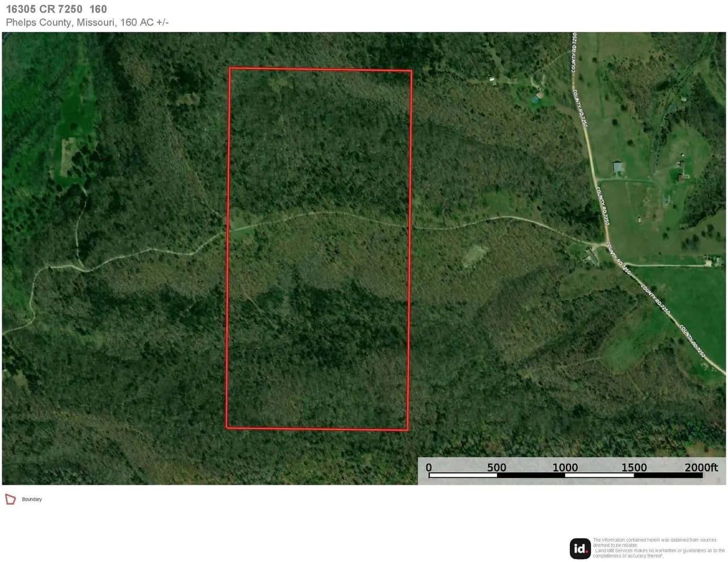The height and width of the screenshot is (562, 728).
Task: Click the 1500 label on scale bar
Action: pyautogui.click(x=634, y=467)
